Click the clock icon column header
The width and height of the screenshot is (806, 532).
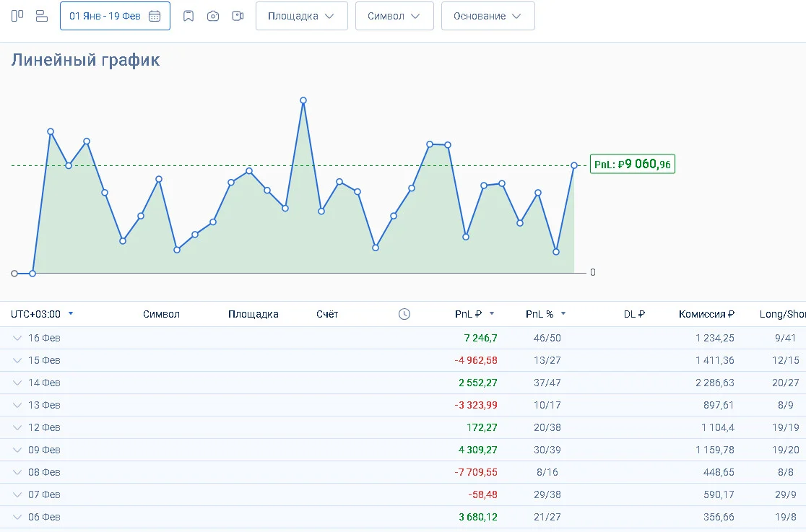click(404, 314)
